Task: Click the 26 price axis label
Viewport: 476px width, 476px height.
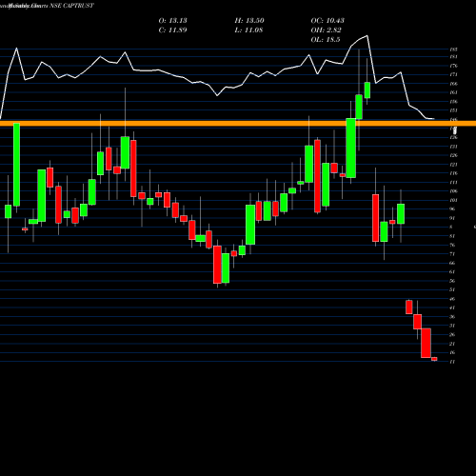Action: pyautogui.click(x=452, y=335)
